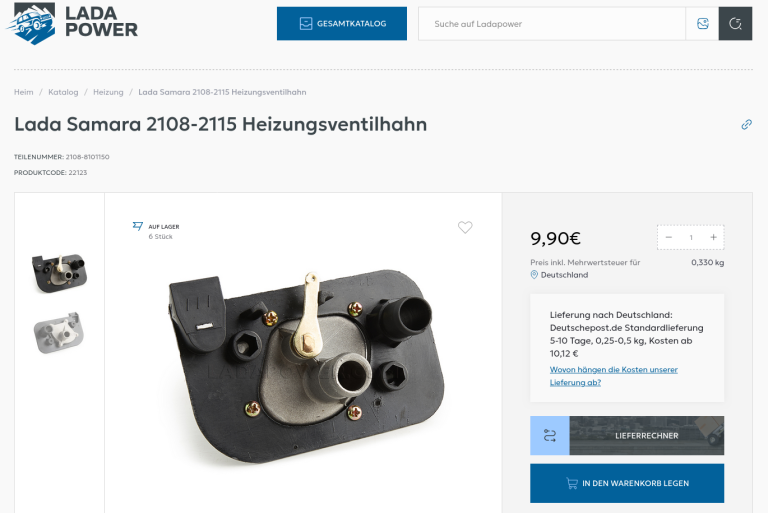Copy product link via chain icon
This screenshot has width=768, height=513.
(746, 124)
